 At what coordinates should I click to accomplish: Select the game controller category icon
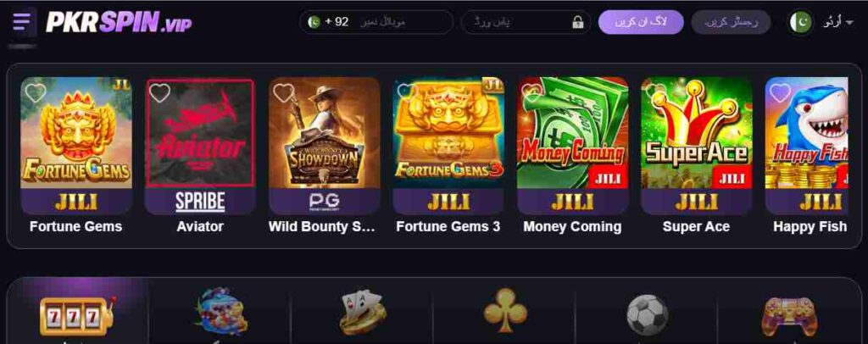(x=789, y=316)
